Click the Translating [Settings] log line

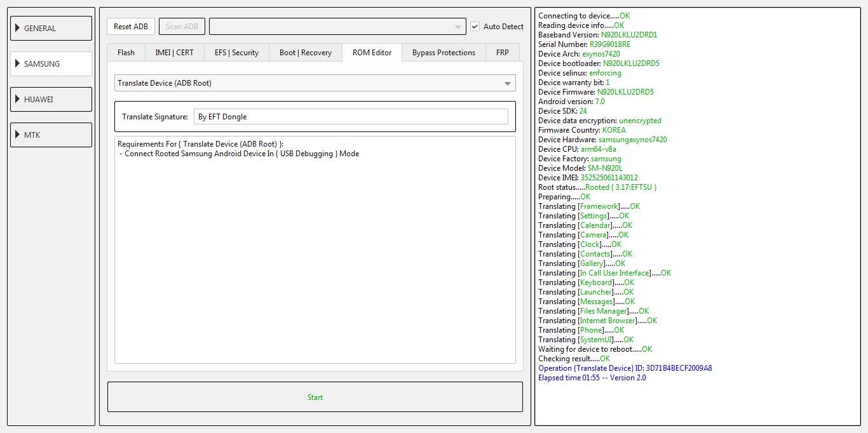(x=584, y=216)
